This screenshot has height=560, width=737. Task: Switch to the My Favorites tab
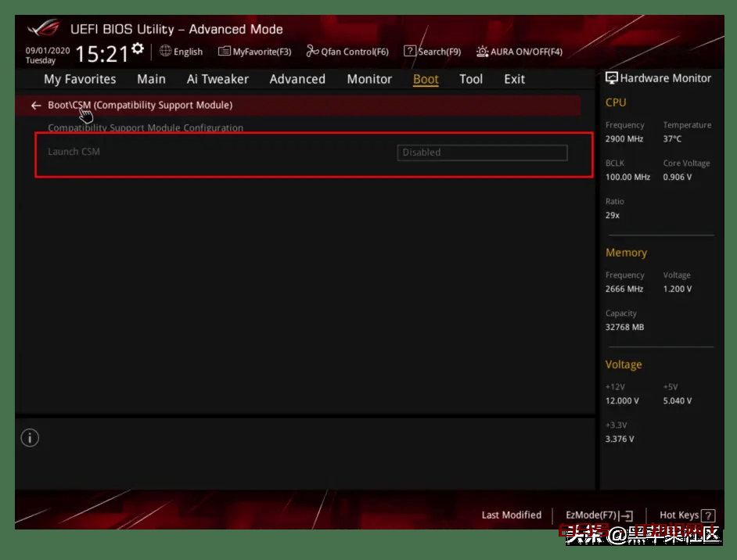[x=80, y=79]
